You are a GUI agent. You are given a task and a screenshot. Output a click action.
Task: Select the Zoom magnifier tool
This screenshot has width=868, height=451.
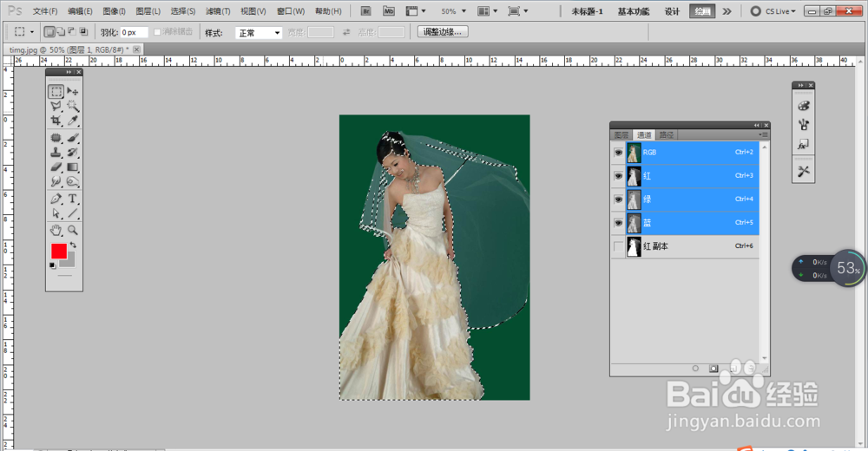click(73, 230)
